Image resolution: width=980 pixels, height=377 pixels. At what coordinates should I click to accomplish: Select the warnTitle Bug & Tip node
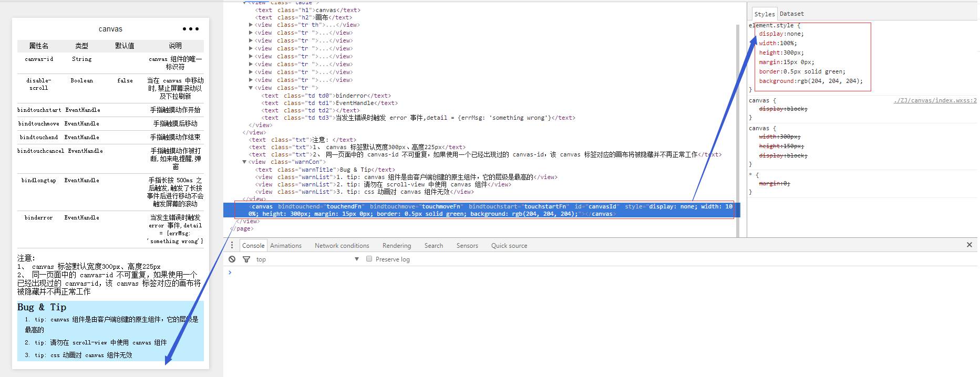click(x=325, y=170)
